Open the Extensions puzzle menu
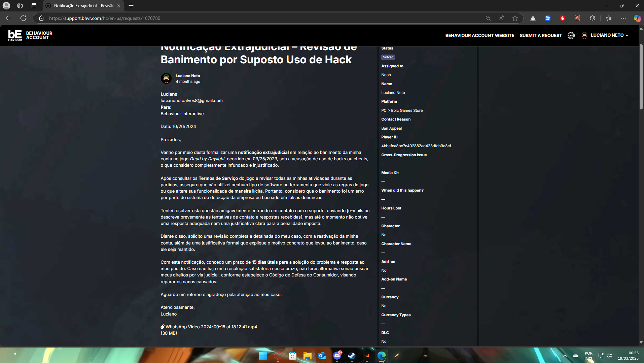Screen dimensions: 644x363 [592, 18]
